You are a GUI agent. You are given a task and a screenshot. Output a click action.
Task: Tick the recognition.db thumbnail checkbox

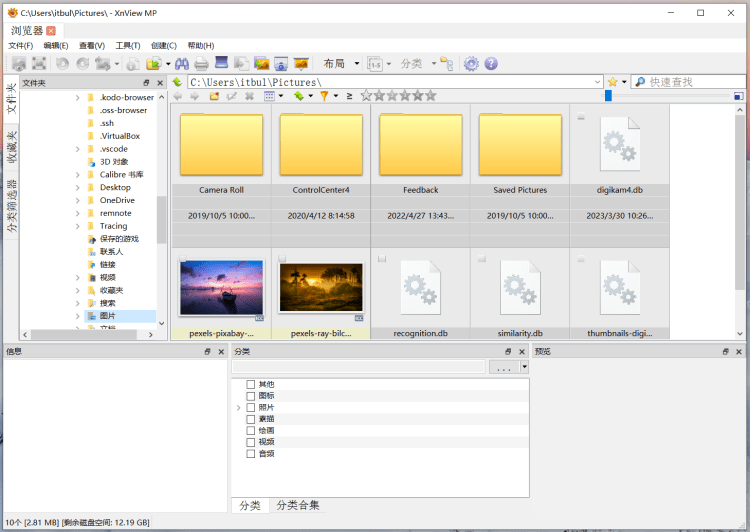[382, 259]
